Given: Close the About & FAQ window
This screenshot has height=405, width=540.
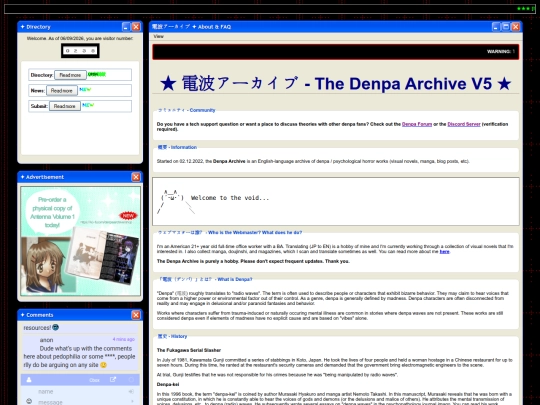Looking at the screenshot, I should 516,27.
